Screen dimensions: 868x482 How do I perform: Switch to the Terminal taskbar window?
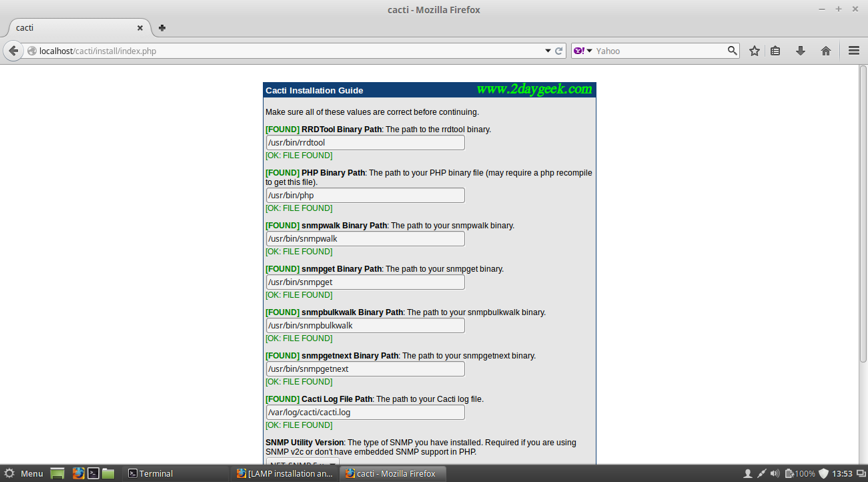click(176, 473)
